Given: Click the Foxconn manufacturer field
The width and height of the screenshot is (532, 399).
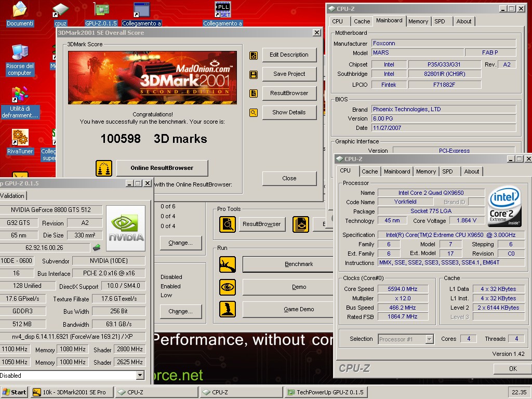Looking at the screenshot, I should click(x=444, y=44).
